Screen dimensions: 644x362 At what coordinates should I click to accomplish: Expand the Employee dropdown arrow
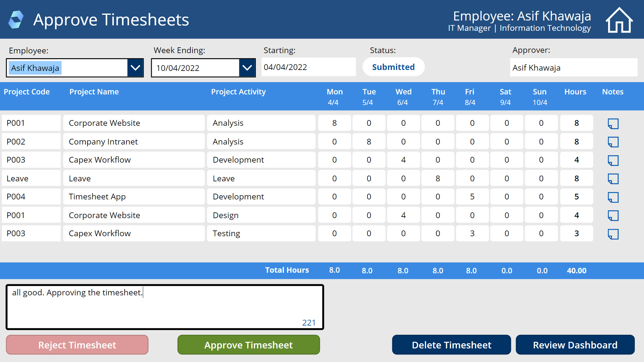(135, 68)
